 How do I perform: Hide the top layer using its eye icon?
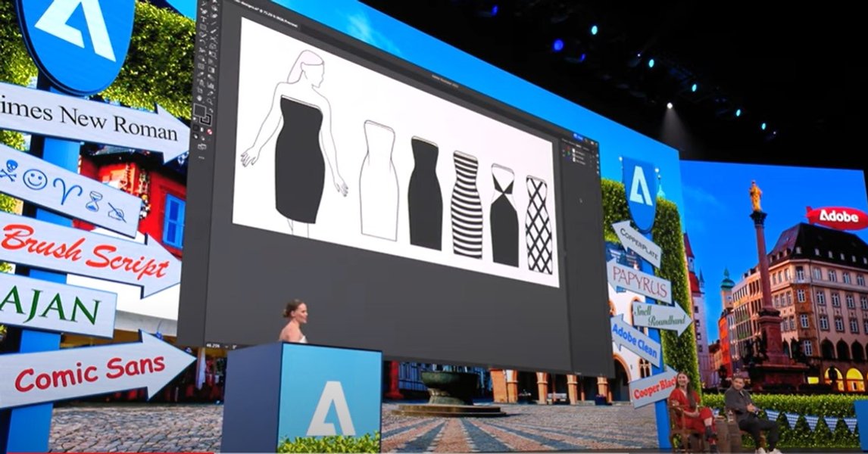click(x=564, y=149)
